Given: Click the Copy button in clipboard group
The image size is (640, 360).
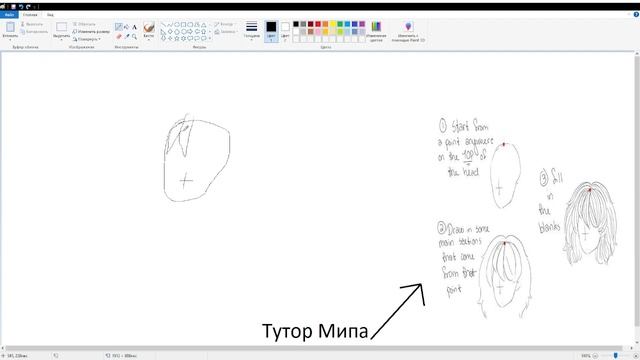Looking at the screenshot, I should click(34, 32).
